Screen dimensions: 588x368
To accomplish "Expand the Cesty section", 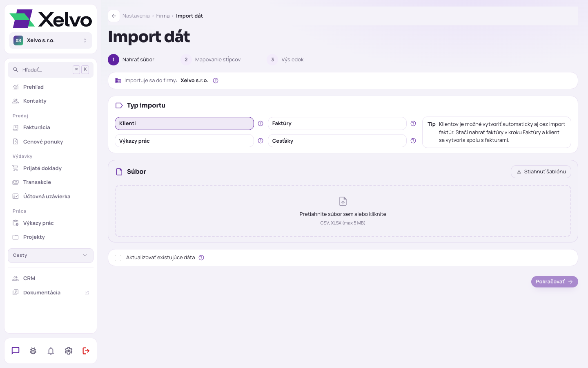I will point(51,256).
